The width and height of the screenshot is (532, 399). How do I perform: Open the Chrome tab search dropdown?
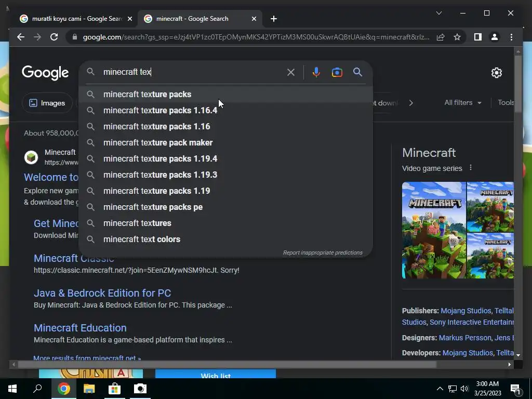(x=438, y=13)
